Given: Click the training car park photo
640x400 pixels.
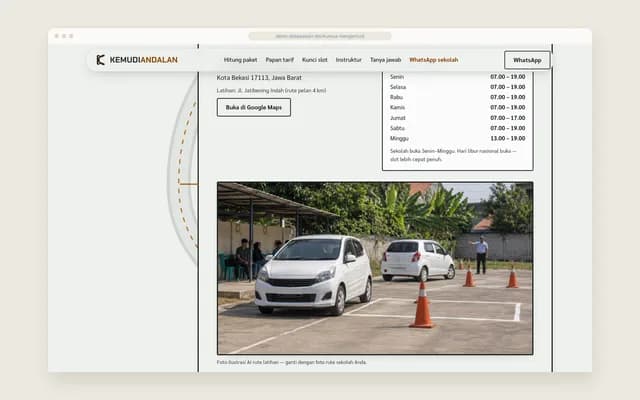Looking at the screenshot, I should pos(375,268).
